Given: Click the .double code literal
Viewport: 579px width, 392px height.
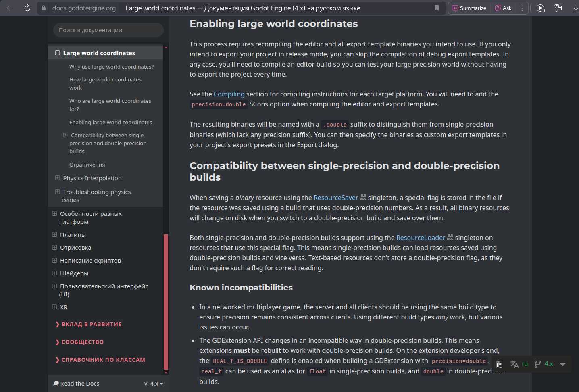Looking at the screenshot, I should coord(335,125).
